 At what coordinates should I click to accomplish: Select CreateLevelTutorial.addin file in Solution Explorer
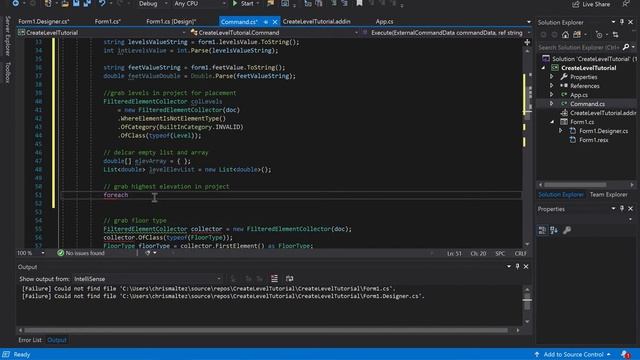599,113
